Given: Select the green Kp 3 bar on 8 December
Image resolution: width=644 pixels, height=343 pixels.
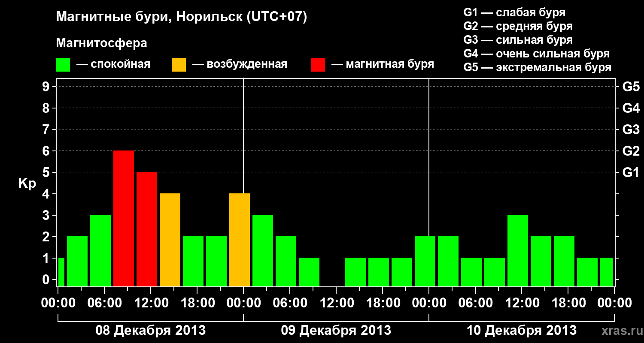Looking at the screenshot, I should [100, 251].
